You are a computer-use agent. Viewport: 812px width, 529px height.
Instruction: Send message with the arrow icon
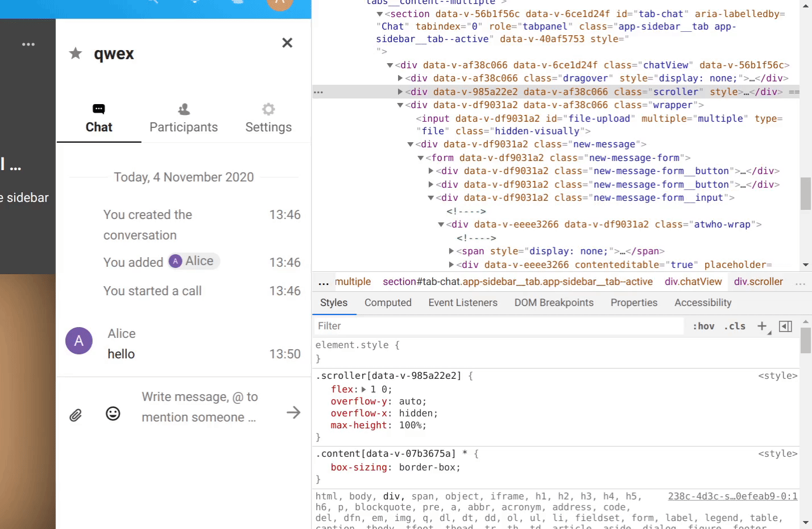point(293,412)
